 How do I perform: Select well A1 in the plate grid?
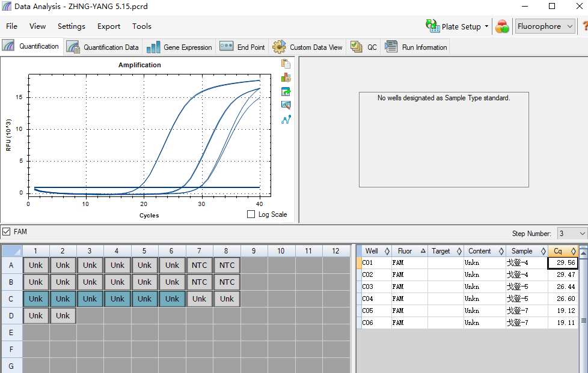click(35, 265)
